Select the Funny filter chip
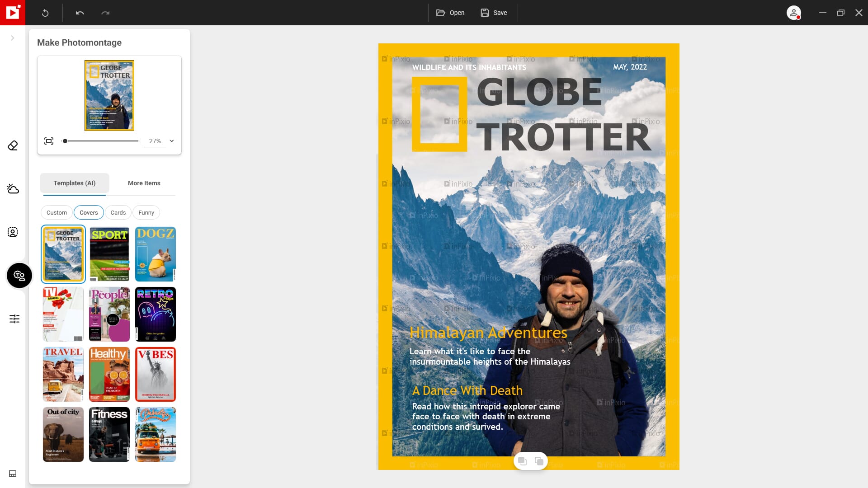868x488 pixels. pos(146,212)
